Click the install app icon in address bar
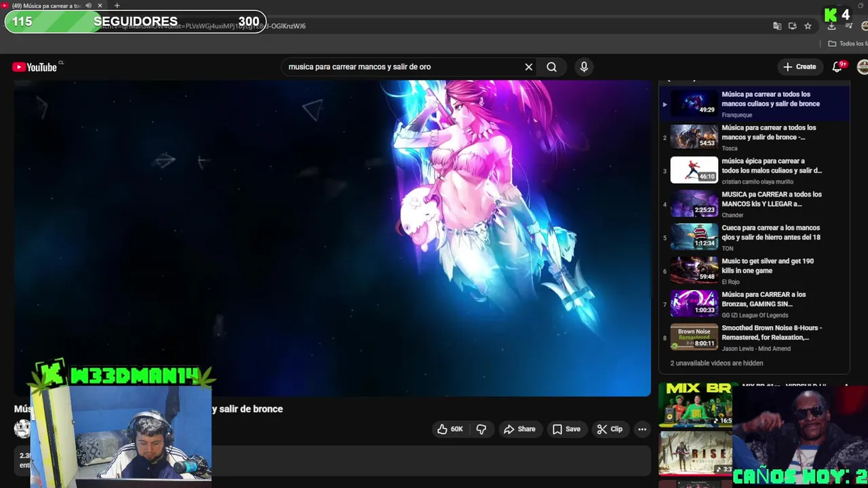 792,26
